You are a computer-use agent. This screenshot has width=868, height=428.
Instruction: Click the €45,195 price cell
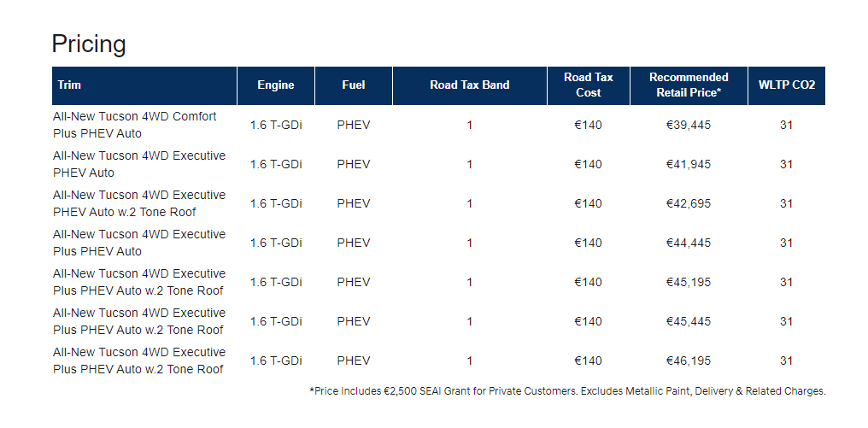pos(689,283)
